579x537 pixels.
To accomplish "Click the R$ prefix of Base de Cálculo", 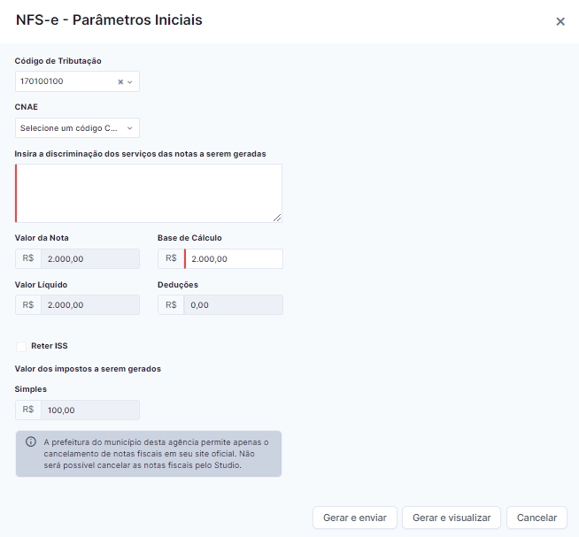I will 171,259.
